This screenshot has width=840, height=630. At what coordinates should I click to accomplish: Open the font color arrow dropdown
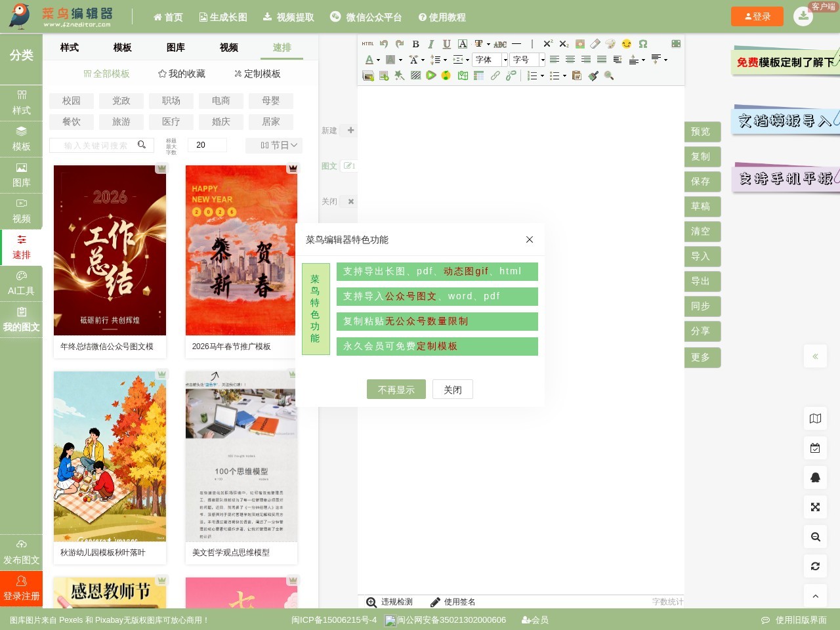click(x=378, y=60)
